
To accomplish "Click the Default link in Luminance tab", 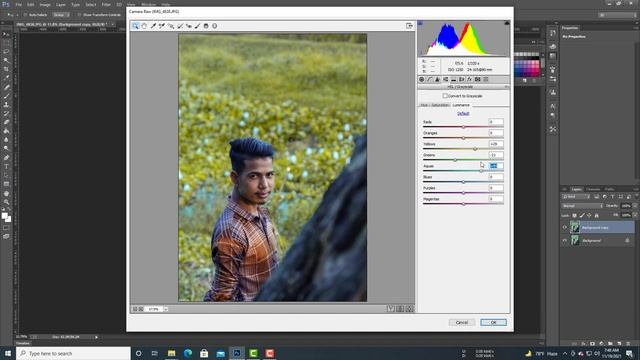I will pos(463,113).
